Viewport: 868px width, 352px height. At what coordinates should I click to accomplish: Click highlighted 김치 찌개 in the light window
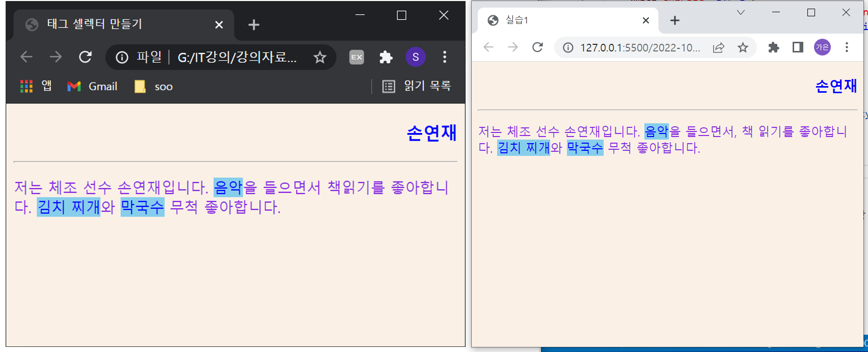coord(524,148)
